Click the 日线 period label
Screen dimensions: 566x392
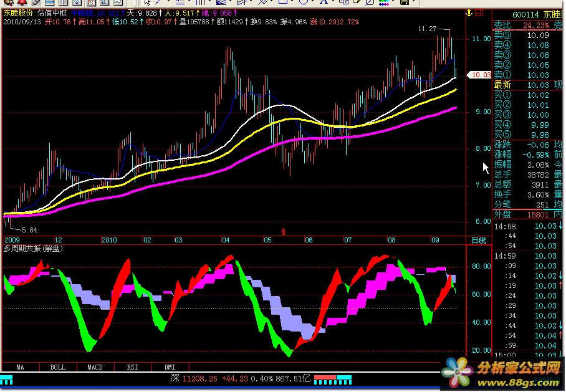(479, 241)
